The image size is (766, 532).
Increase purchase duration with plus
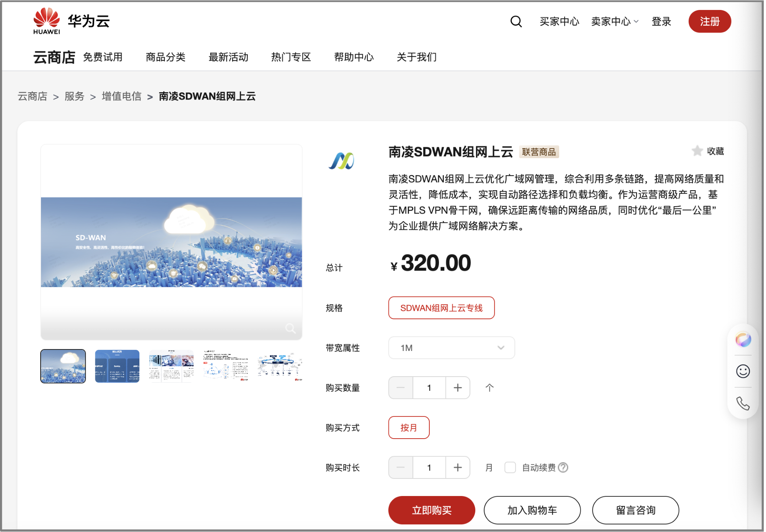pos(458,467)
